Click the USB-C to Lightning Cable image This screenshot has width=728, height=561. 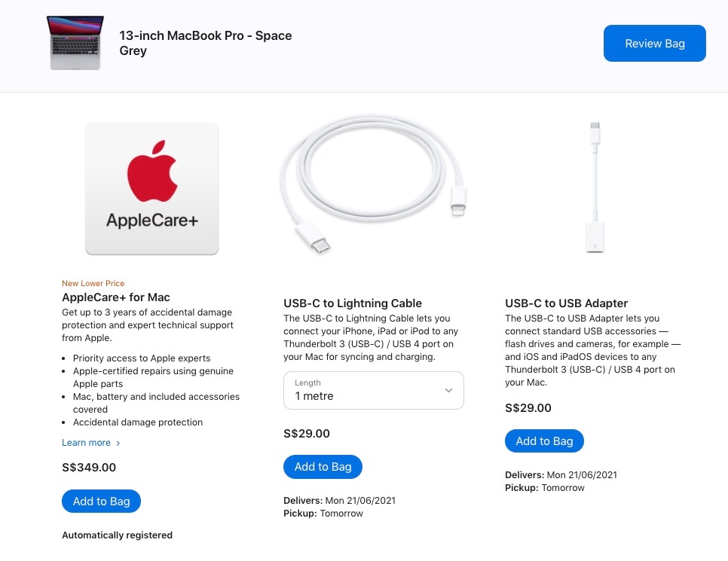click(374, 188)
